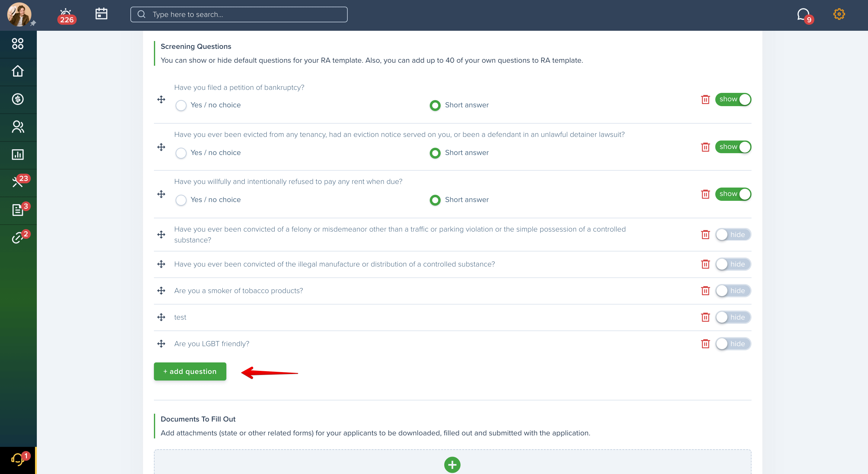Toggle hide switch for felony question
Screen dimensions: 868x474
(733, 235)
